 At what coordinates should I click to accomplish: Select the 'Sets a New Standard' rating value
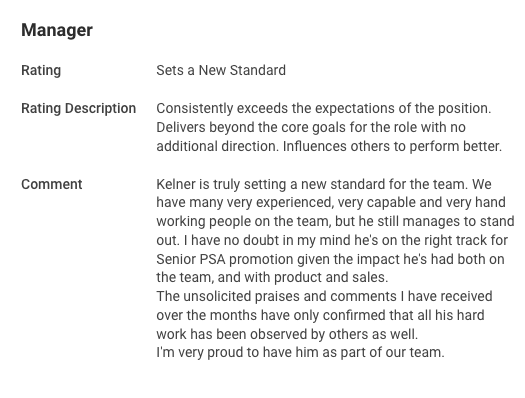(221, 70)
